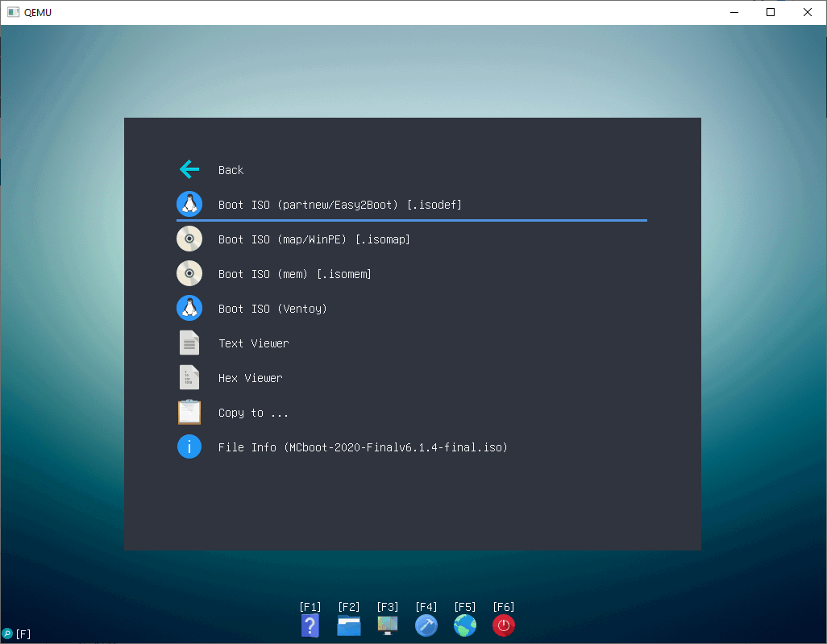Open File Info for MCboot-2020-Finalv6.1.4-final.iso
Screen dimensions: 827x644
click(x=412, y=447)
